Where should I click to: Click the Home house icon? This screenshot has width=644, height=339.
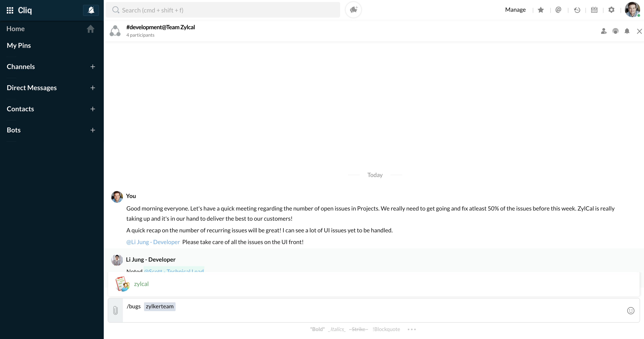click(90, 29)
